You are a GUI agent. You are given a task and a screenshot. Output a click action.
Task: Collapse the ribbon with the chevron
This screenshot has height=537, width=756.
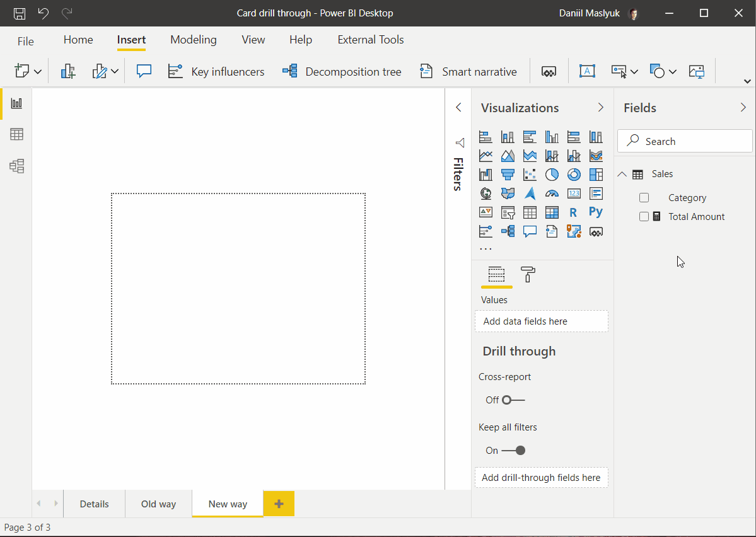pos(747,81)
